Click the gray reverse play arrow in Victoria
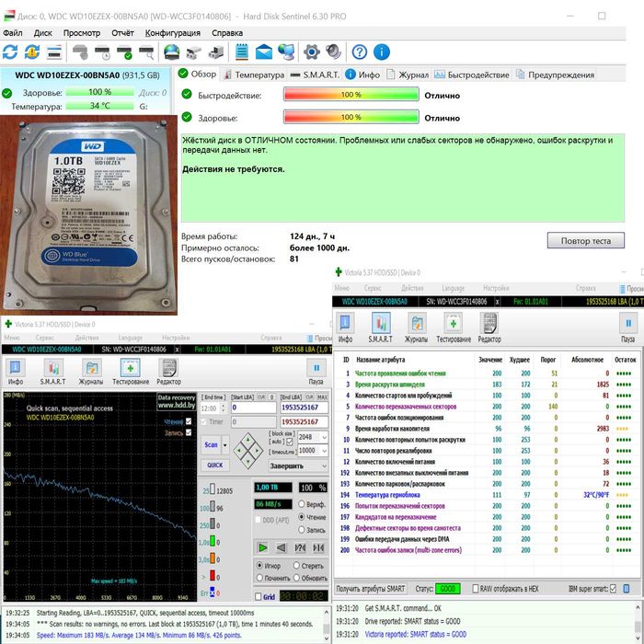 point(282,547)
